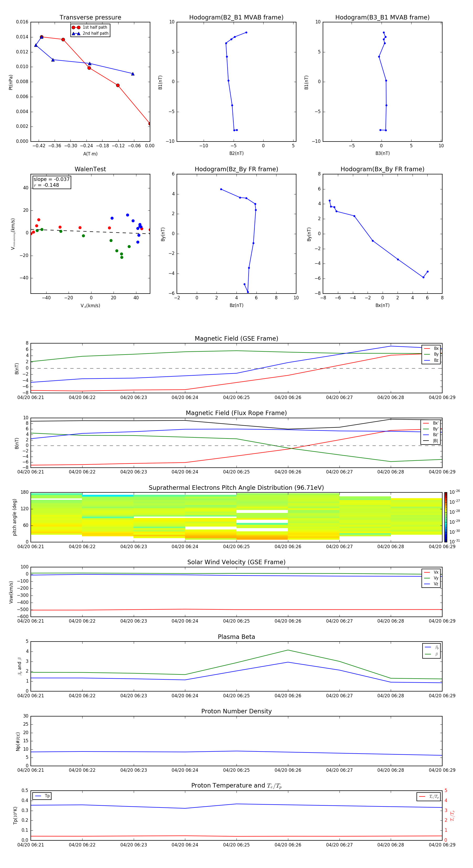The width and height of the screenshot is (473, 868).
Task: Click the By' legend entry in Flux Rope panel
Action: pyautogui.click(x=431, y=429)
